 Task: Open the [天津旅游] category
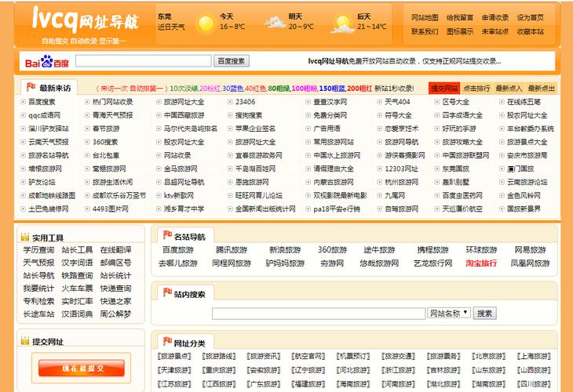point(174,370)
